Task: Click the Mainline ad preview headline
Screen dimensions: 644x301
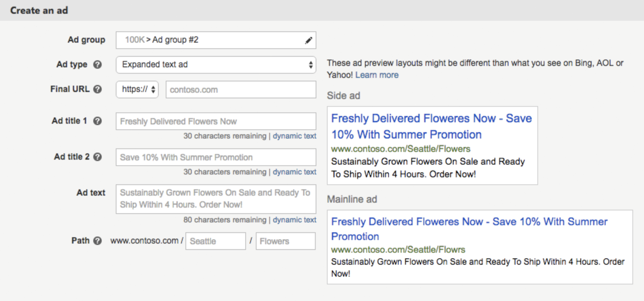Action: coord(469,229)
